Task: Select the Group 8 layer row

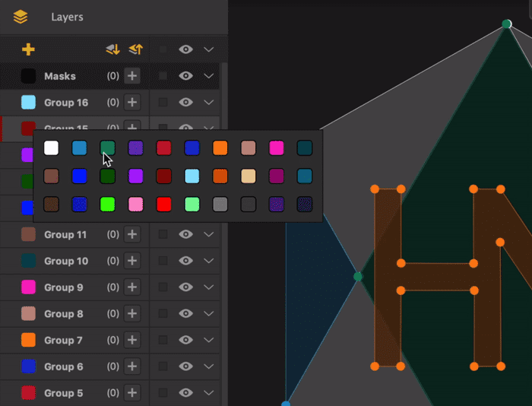Action: tap(109, 314)
